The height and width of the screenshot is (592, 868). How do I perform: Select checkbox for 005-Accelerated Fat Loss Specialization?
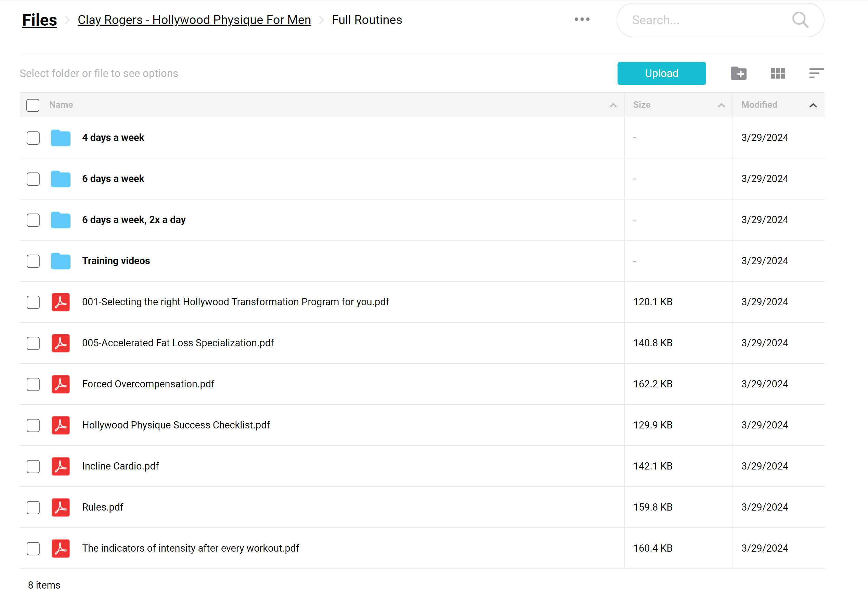click(x=33, y=343)
